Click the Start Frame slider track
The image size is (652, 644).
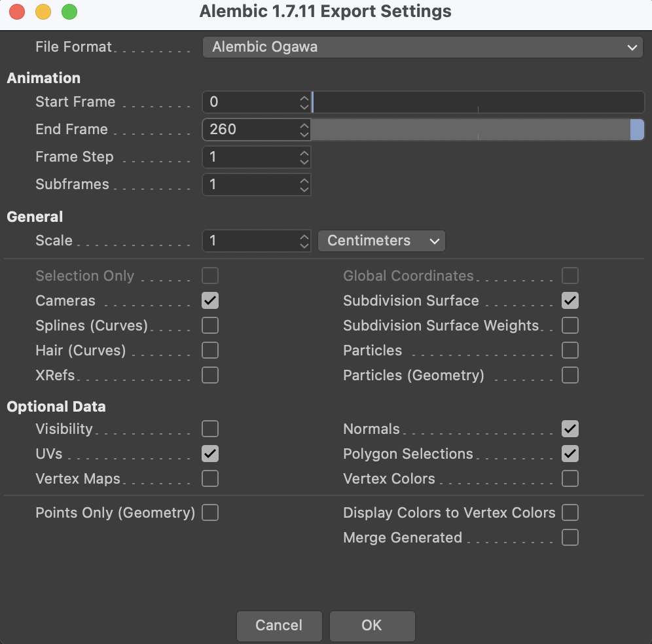pos(478,102)
